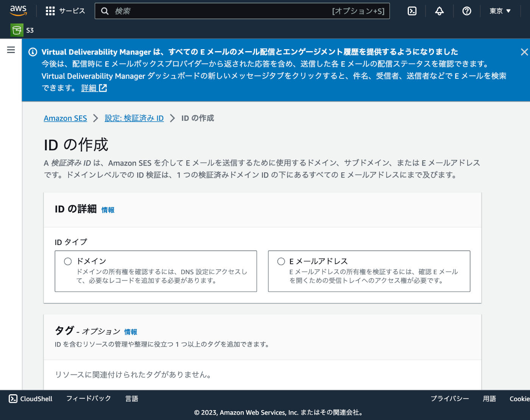Viewport: 530px width, 420px height.
Task: Open フィードバック in footer
Action: (89, 398)
